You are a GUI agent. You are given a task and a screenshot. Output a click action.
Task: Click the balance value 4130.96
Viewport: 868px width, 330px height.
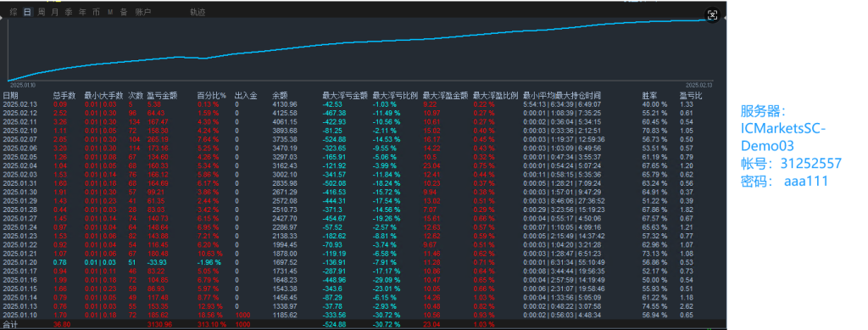(x=285, y=104)
